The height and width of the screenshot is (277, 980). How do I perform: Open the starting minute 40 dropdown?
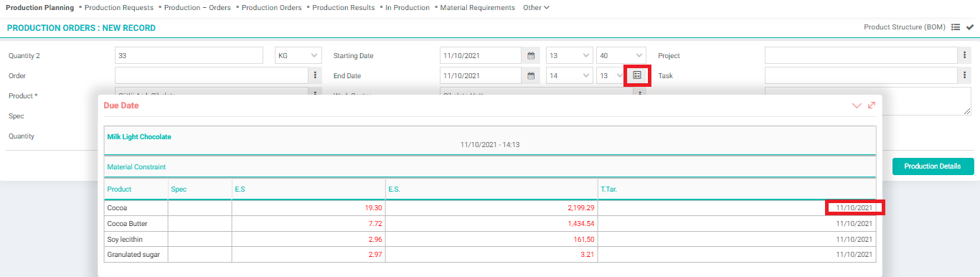point(622,55)
